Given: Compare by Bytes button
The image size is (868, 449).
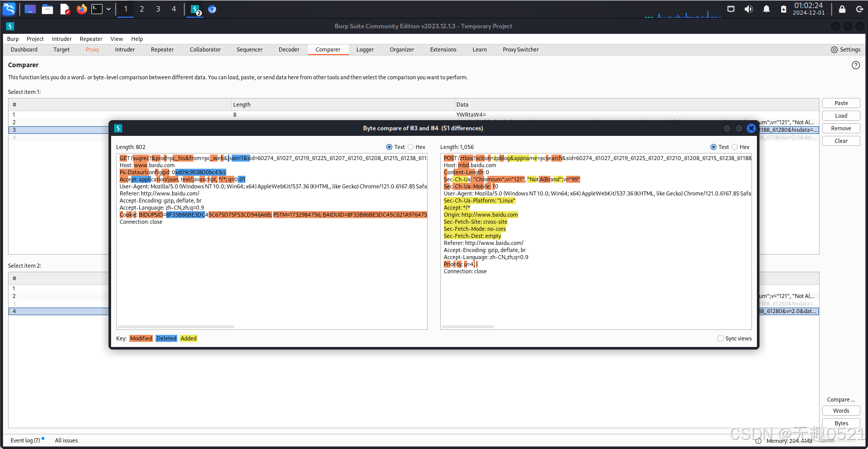Looking at the screenshot, I should point(841,423).
